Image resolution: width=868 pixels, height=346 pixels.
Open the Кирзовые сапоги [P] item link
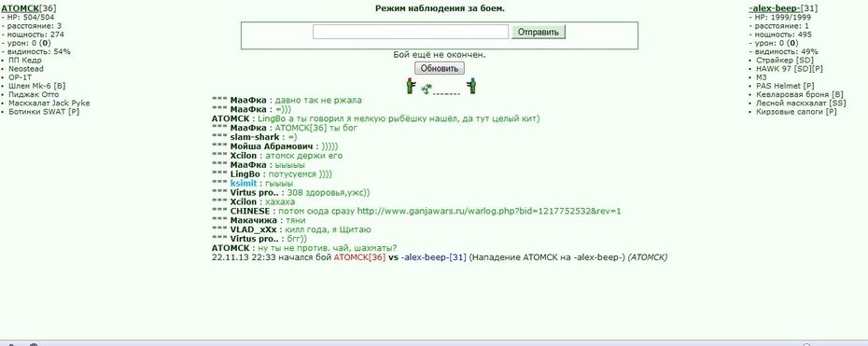796,112
